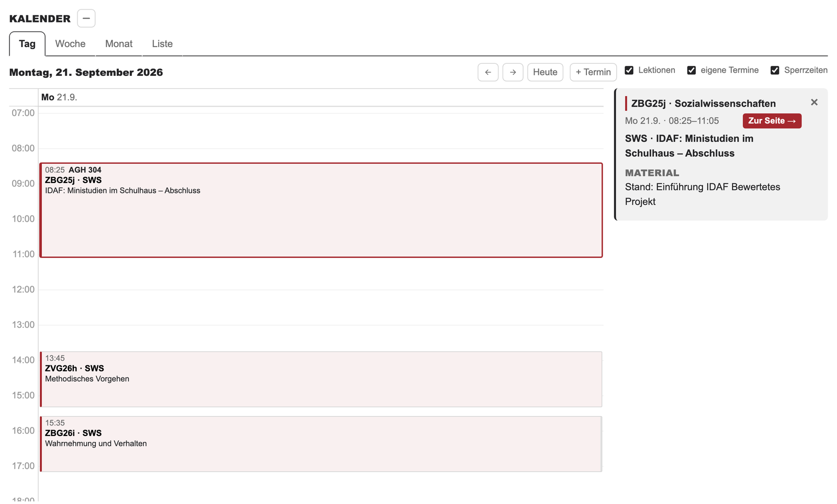Click the 12:00 time label
837x504 pixels.
(23, 290)
